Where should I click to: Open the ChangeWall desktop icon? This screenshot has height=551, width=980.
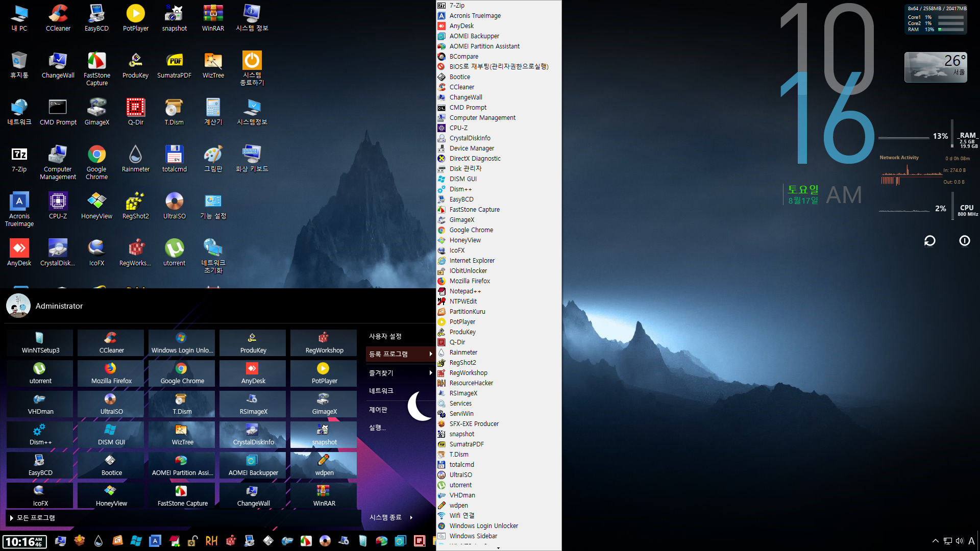pyautogui.click(x=58, y=65)
